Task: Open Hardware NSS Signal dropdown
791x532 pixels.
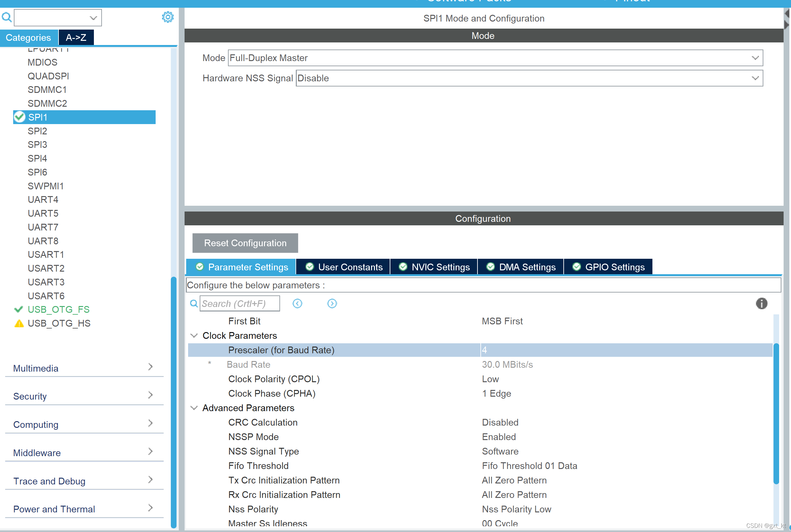Action: click(529, 78)
